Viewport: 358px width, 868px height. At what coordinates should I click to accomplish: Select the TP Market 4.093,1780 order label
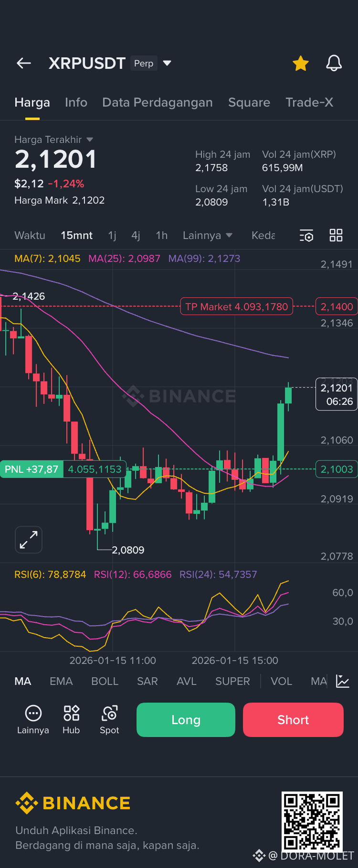pyautogui.click(x=237, y=307)
